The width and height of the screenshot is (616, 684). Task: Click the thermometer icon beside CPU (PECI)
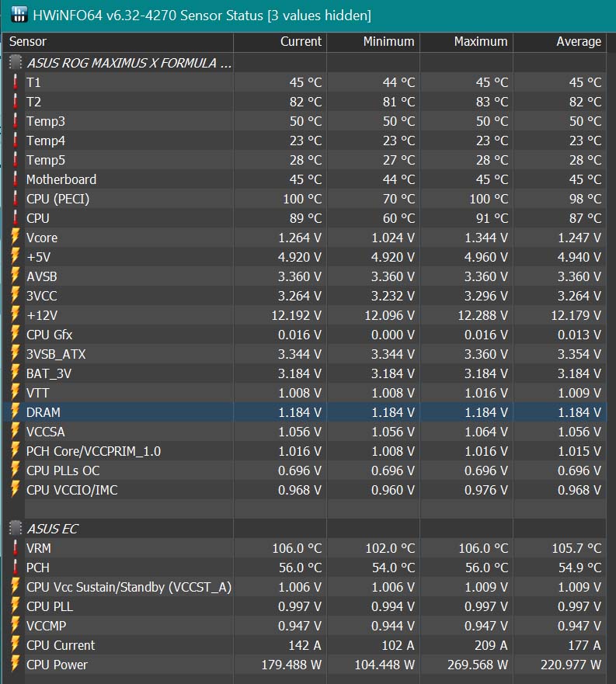point(16,199)
